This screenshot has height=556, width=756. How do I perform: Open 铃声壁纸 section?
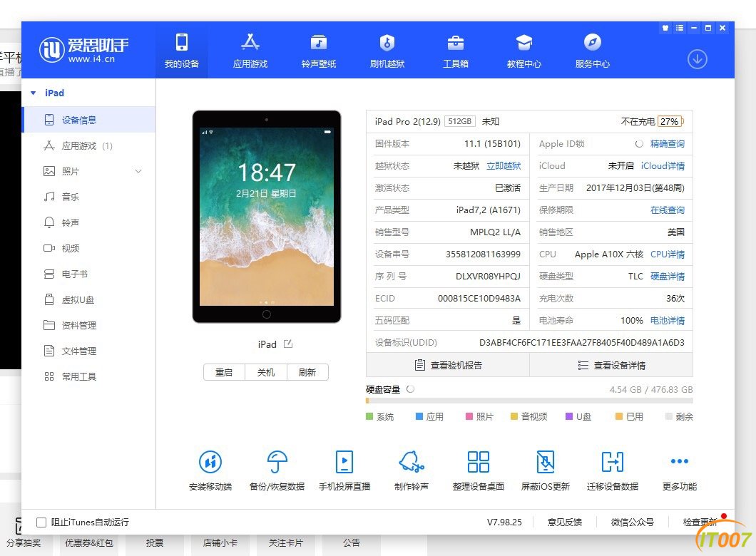pyautogui.click(x=318, y=50)
